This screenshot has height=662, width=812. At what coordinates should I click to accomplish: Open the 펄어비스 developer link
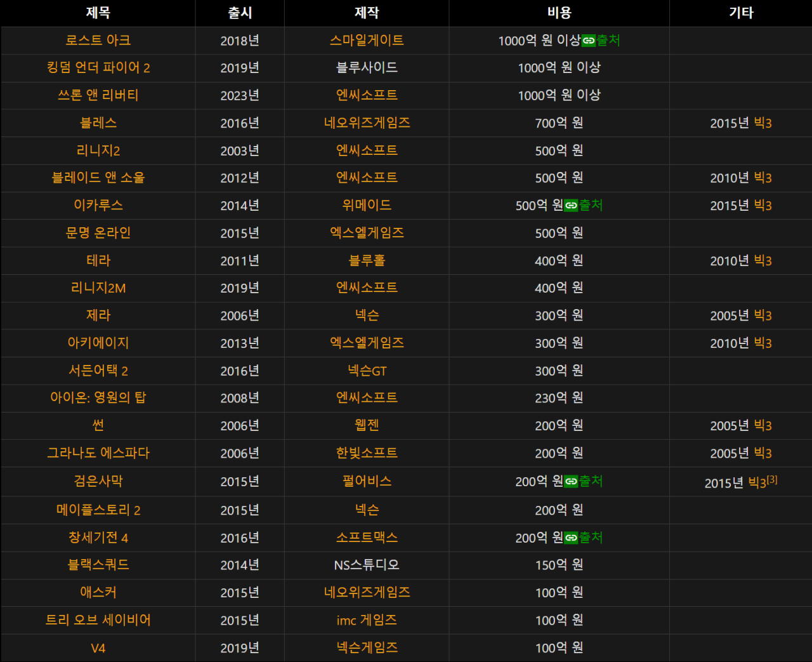(x=367, y=481)
